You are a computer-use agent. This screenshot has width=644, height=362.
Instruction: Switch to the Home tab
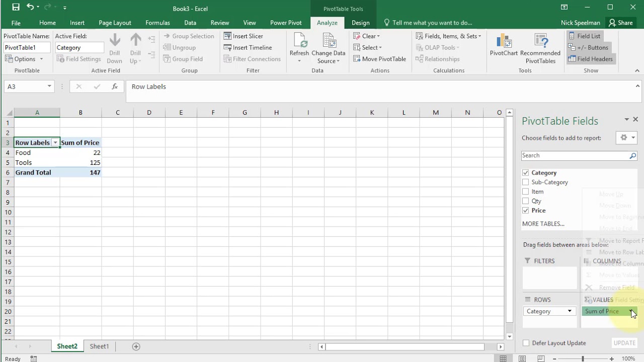(47, 23)
